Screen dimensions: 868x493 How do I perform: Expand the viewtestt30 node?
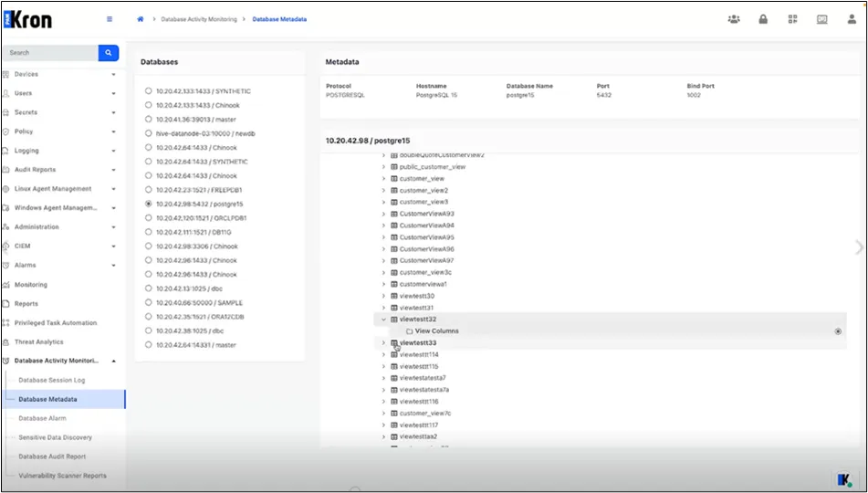(x=383, y=297)
